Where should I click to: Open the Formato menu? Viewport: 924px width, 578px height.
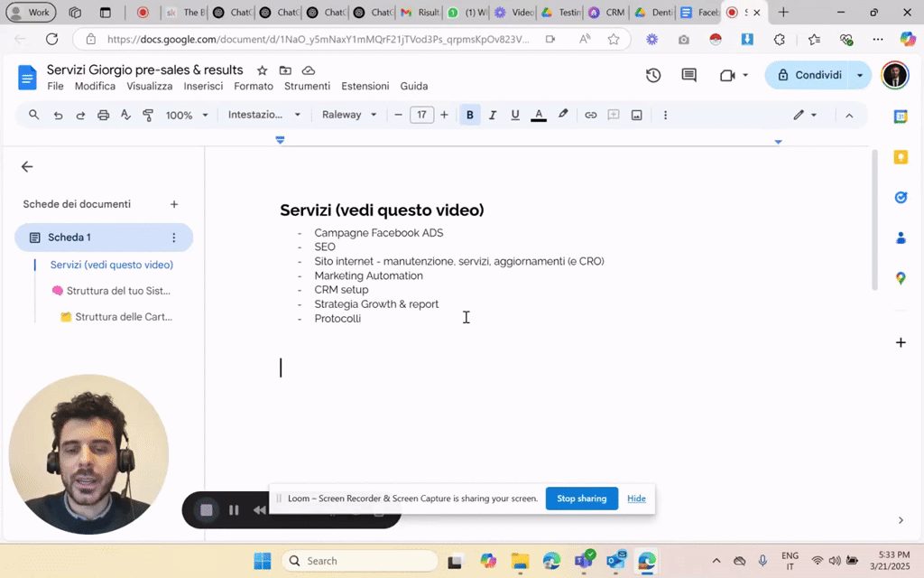coord(254,86)
